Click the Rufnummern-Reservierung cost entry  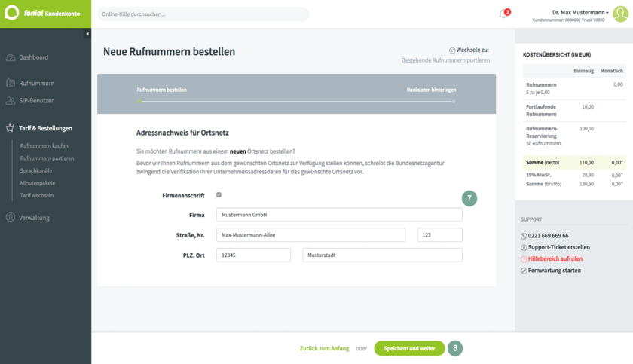574,136
